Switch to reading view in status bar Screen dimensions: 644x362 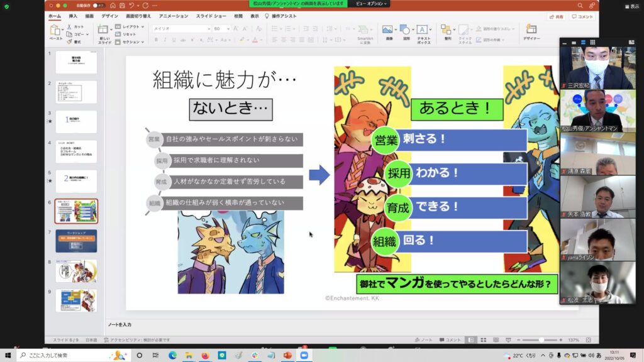(x=496, y=340)
